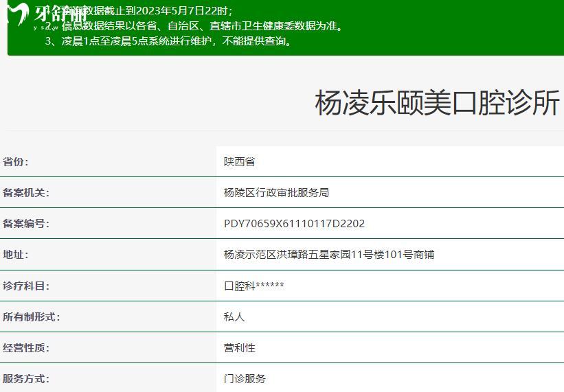Click the 备案机关 label
564x392 pixels.
(x=26, y=193)
